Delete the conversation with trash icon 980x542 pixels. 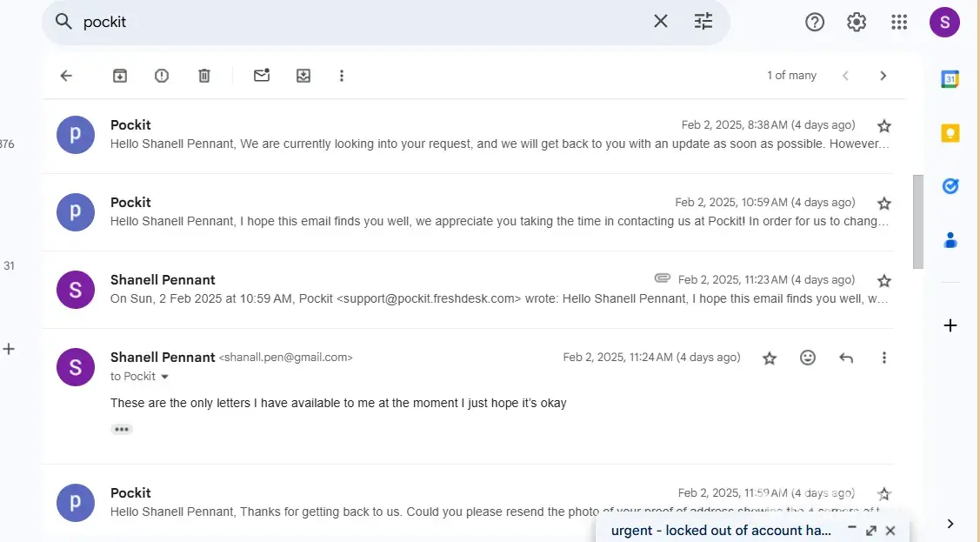204,76
